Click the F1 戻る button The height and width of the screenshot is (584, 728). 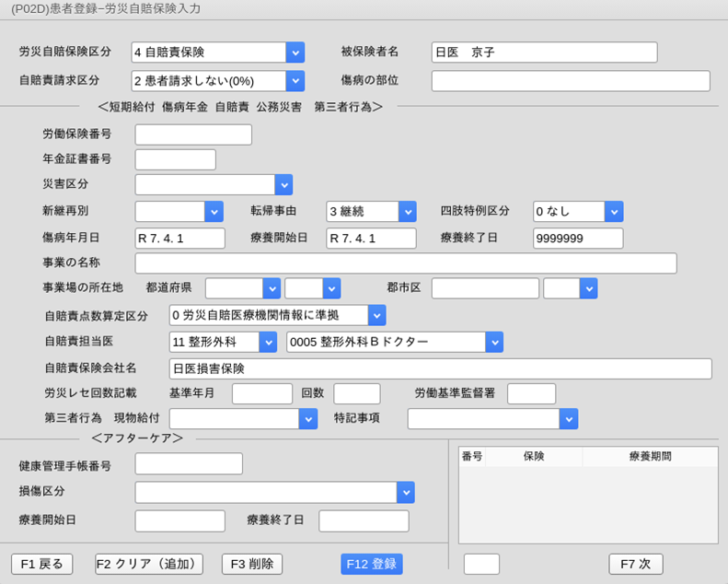point(41,564)
